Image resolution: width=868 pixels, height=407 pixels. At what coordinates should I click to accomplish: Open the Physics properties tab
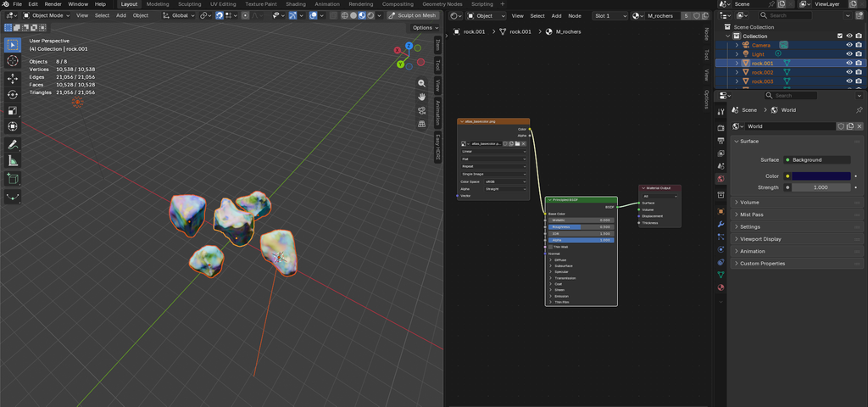pos(721,249)
